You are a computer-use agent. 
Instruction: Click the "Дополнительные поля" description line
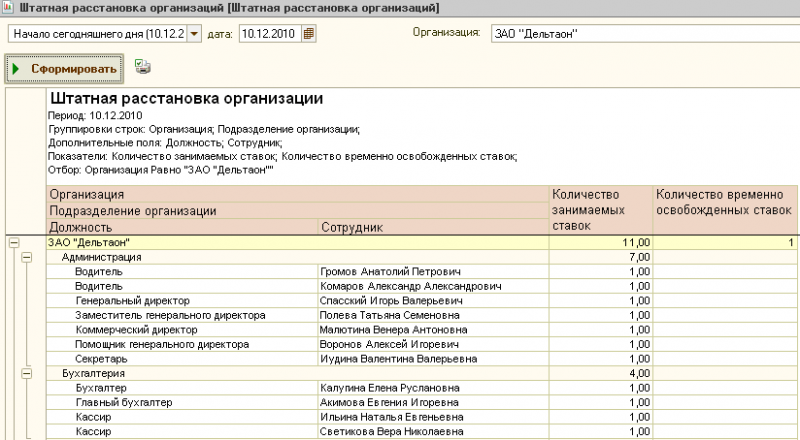[165, 143]
